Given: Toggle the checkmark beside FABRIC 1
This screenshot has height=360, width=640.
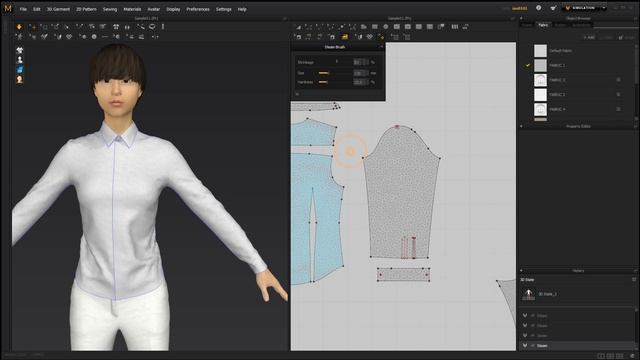Looking at the screenshot, I should tap(528, 65).
